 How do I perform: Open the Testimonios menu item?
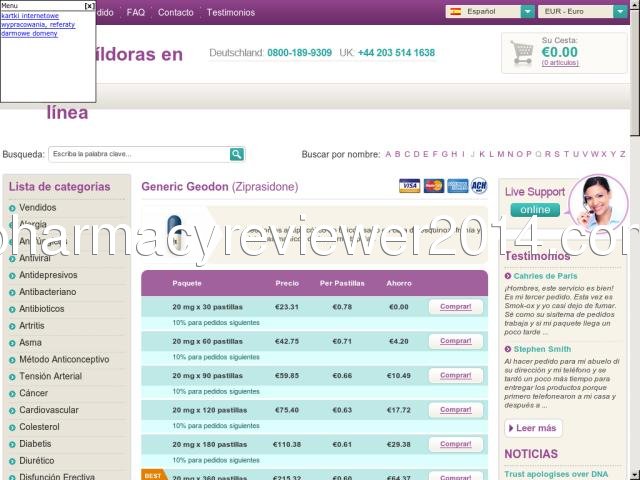[231, 12]
